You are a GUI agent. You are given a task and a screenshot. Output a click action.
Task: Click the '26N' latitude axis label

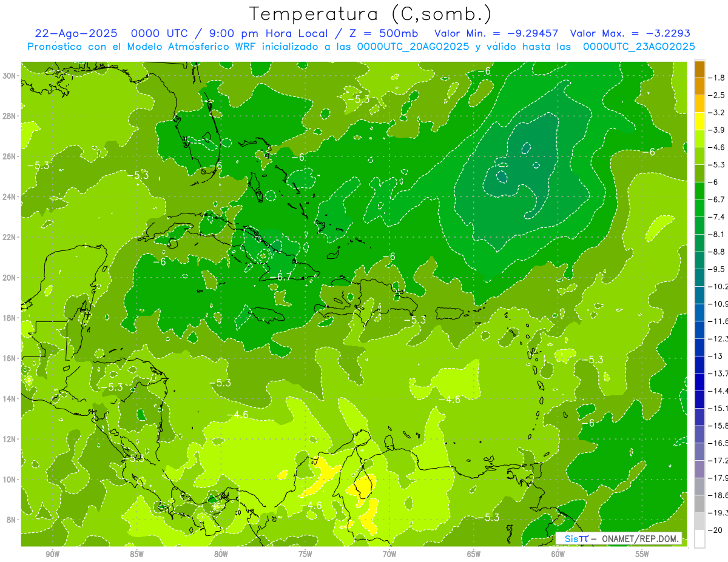pyautogui.click(x=10, y=156)
